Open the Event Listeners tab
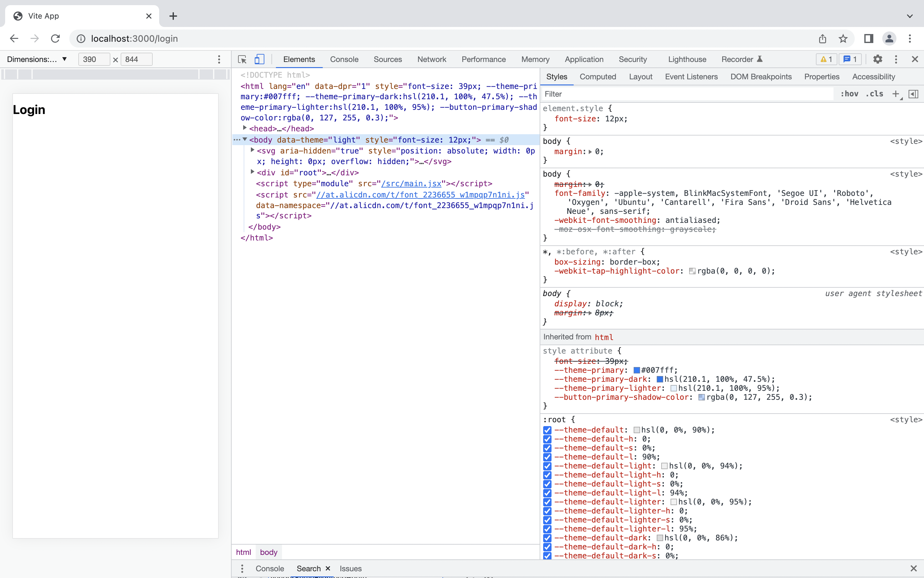 pyautogui.click(x=691, y=77)
